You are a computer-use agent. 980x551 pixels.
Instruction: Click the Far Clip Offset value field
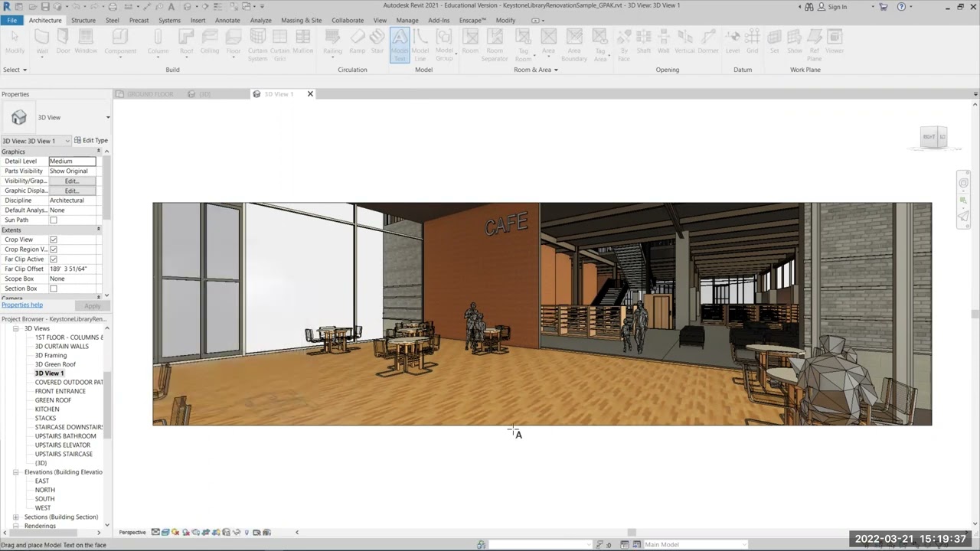pyautogui.click(x=73, y=269)
